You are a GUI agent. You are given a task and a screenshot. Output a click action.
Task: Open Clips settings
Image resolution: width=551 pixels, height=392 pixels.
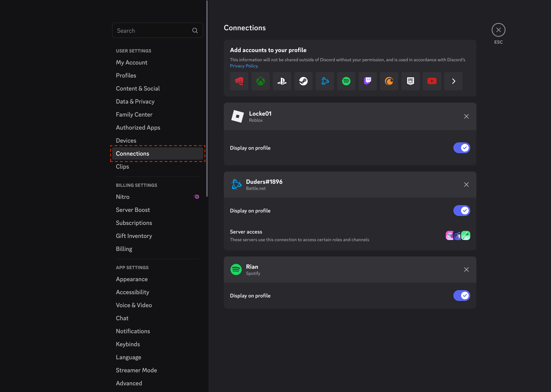157,167
